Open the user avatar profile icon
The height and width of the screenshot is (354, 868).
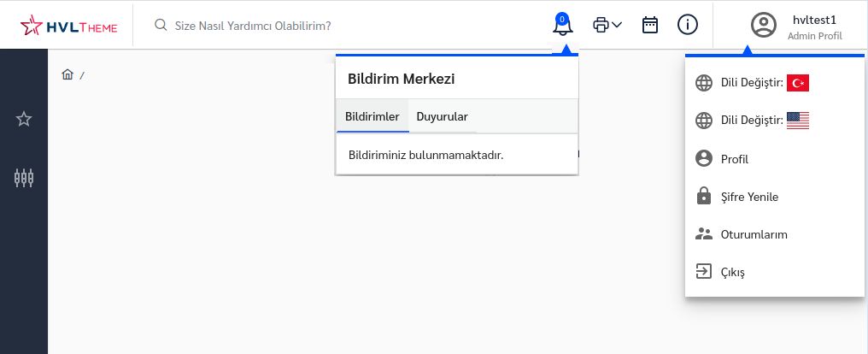pos(764,25)
